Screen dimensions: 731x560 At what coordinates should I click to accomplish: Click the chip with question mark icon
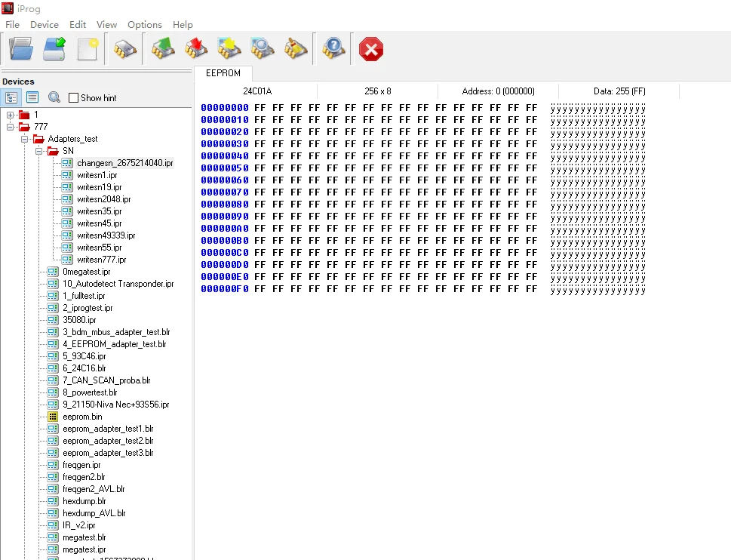click(x=333, y=49)
